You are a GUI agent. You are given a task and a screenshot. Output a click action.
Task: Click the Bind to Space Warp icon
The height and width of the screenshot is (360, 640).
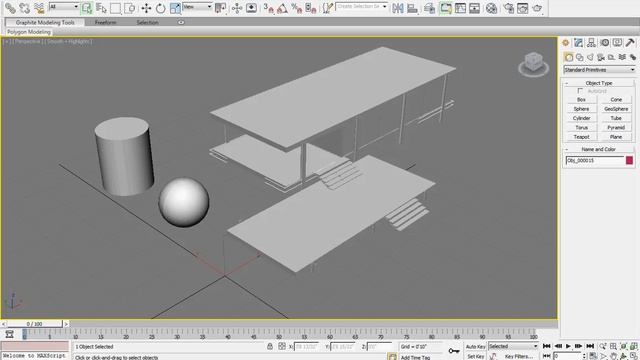point(39,8)
